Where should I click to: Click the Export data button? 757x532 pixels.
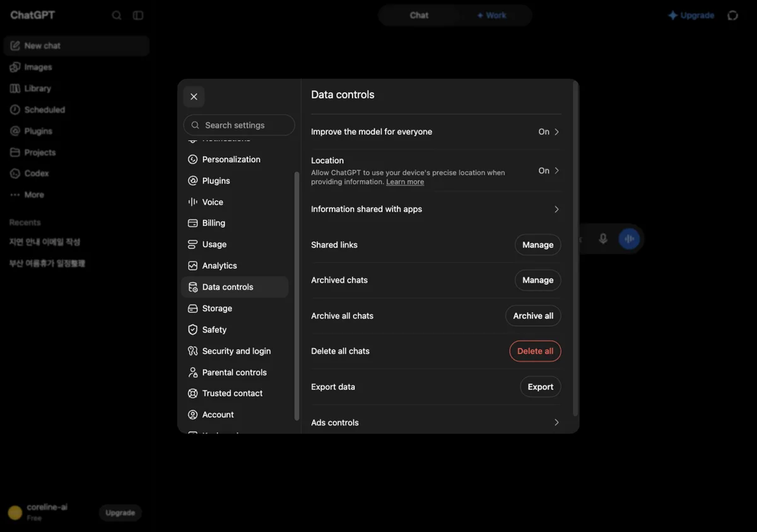click(x=541, y=387)
